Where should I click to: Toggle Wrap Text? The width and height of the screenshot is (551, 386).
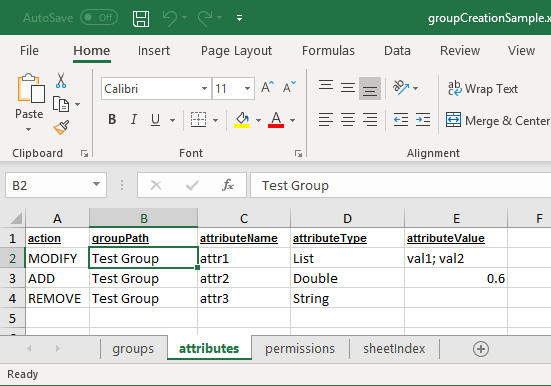coord(483,89)
